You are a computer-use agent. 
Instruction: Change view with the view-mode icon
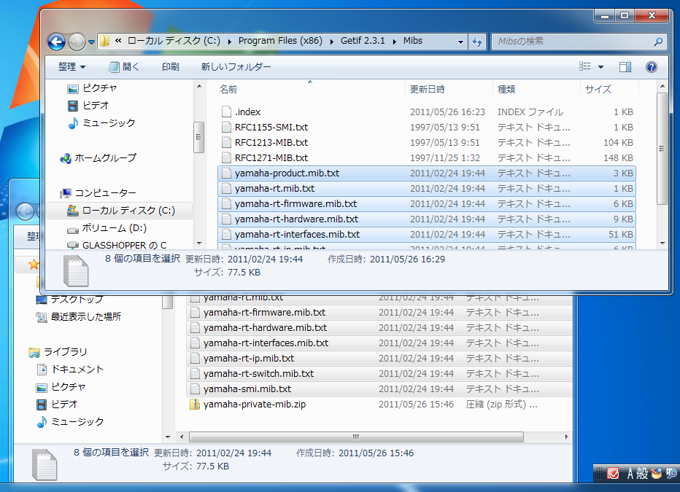pyautogui.click(x=585, y=66)
